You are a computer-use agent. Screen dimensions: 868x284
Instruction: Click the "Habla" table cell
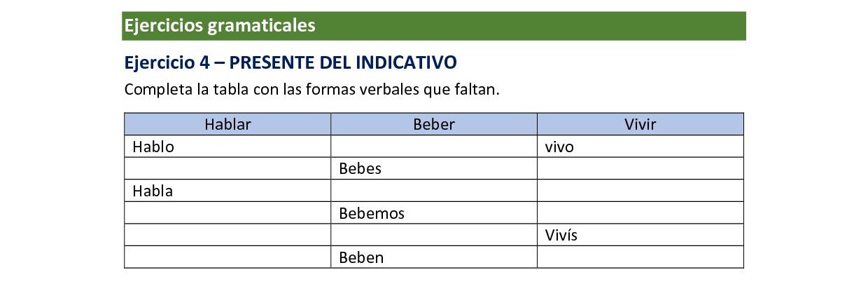point(227,191)
